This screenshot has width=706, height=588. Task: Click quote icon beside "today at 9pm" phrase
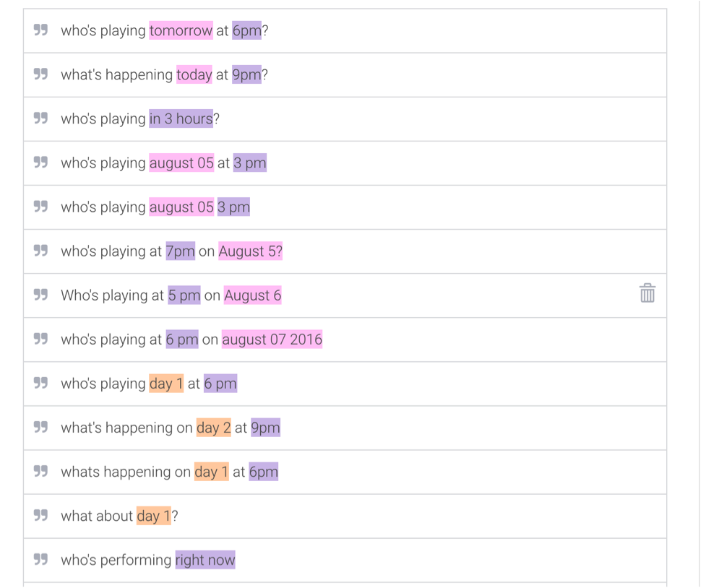(x=41, y=74)
